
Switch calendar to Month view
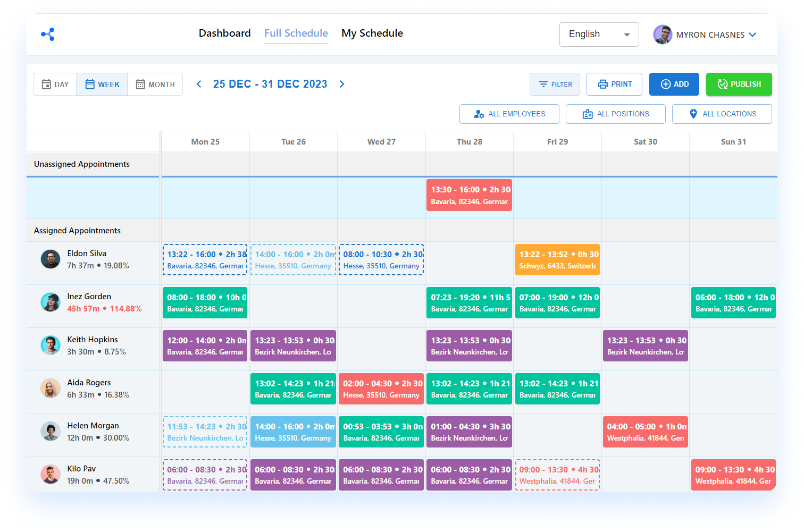pos(155,85)
